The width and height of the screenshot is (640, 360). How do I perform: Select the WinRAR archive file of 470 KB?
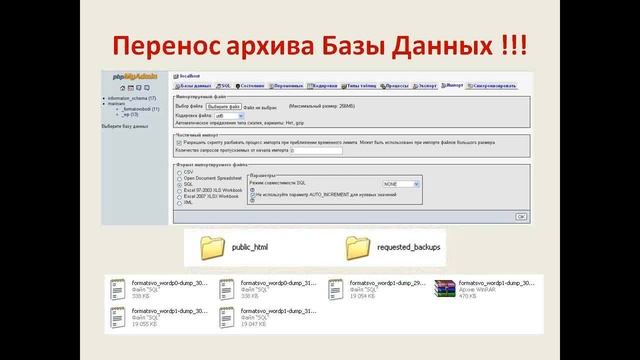point(445,289)
